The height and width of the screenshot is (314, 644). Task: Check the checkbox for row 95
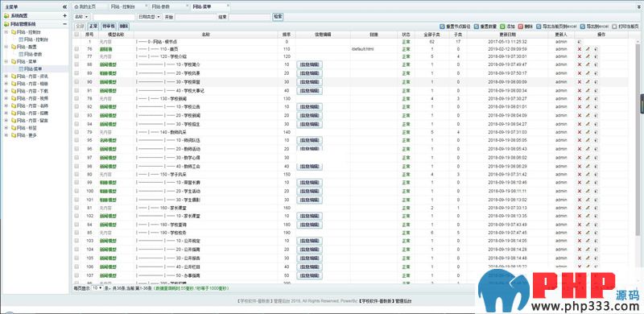76,140
